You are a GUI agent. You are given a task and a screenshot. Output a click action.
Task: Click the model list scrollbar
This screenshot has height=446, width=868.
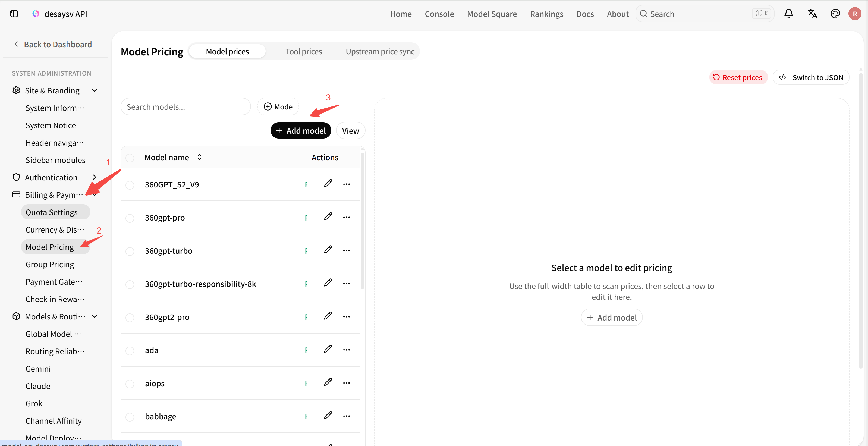362,221
